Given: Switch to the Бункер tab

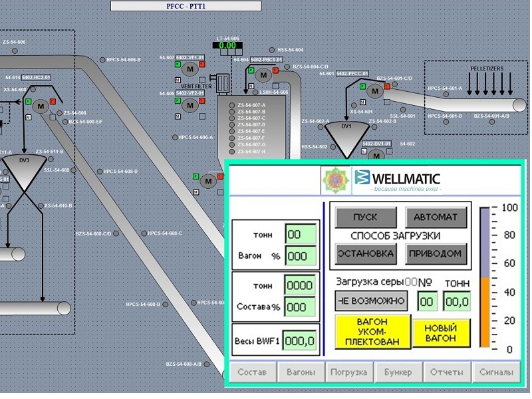Looking at the screenshot, I should coord(399,372).
